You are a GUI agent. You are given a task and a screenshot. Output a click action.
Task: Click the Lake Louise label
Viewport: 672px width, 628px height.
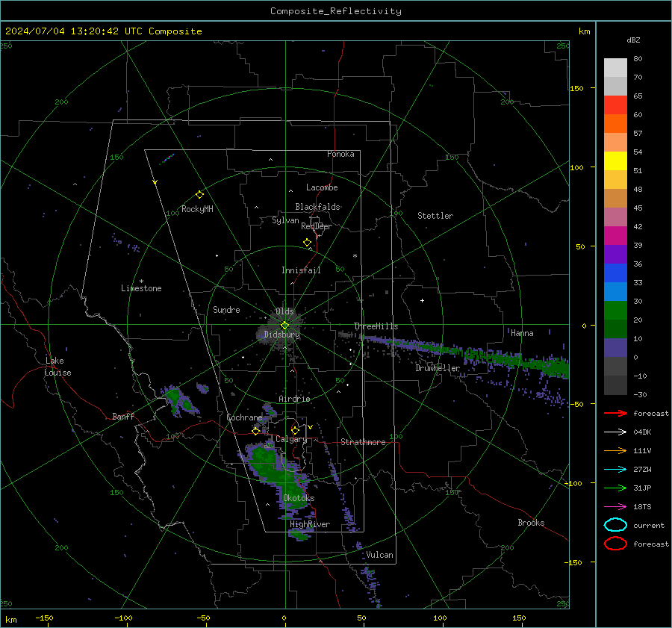click(x=57, y=367)
